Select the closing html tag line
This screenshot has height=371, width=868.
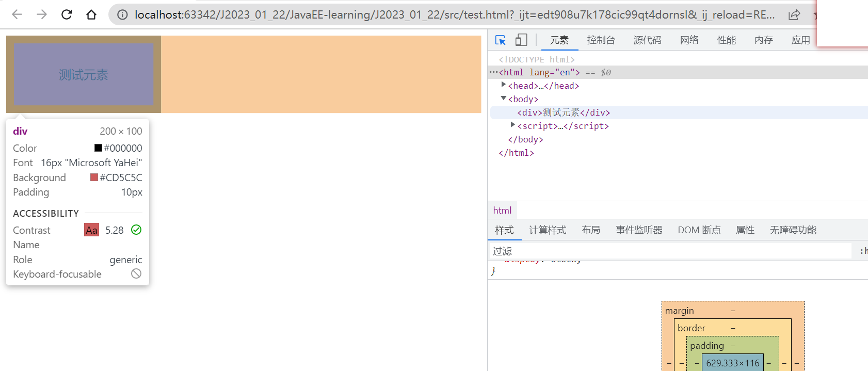click(516, 153)
